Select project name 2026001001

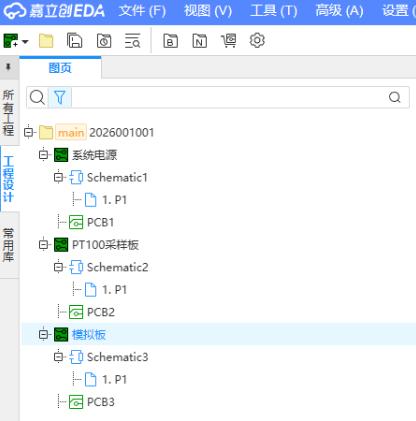click(121, 132)
